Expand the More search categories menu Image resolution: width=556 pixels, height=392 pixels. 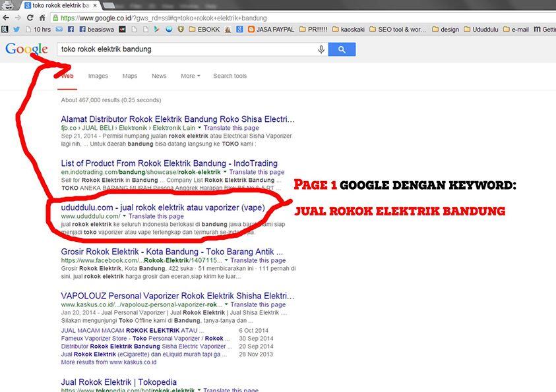click(191, 76)
